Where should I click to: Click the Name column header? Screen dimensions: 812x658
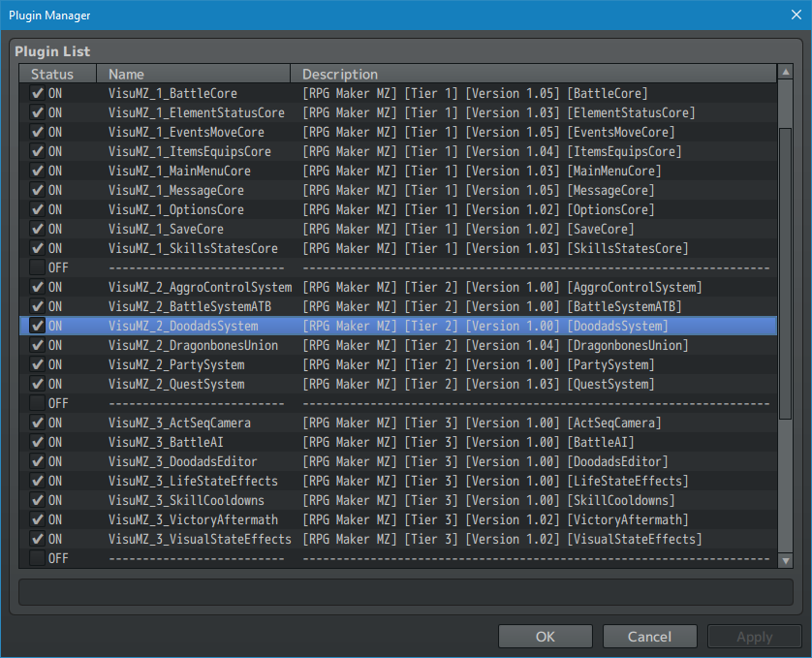[194, 74]
